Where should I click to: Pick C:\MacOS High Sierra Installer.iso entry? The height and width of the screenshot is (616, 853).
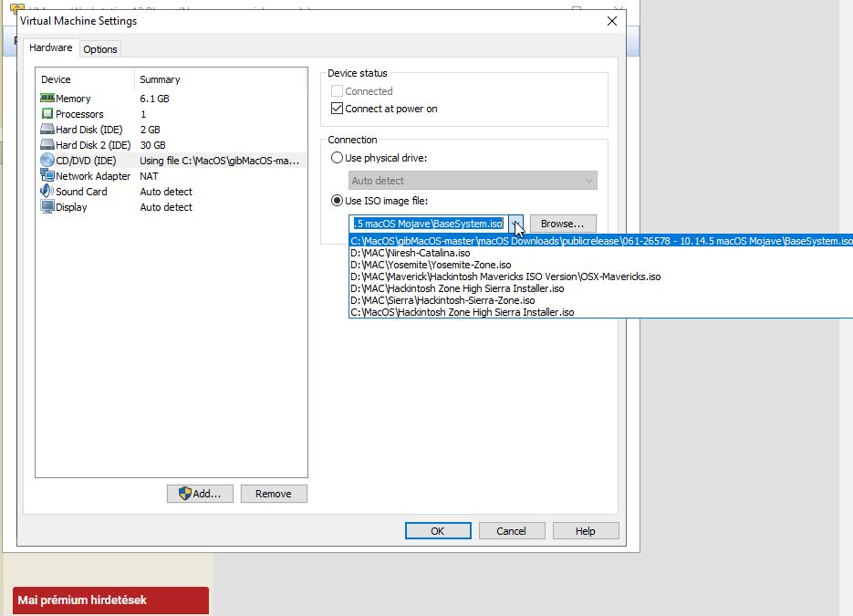[601, 312]
